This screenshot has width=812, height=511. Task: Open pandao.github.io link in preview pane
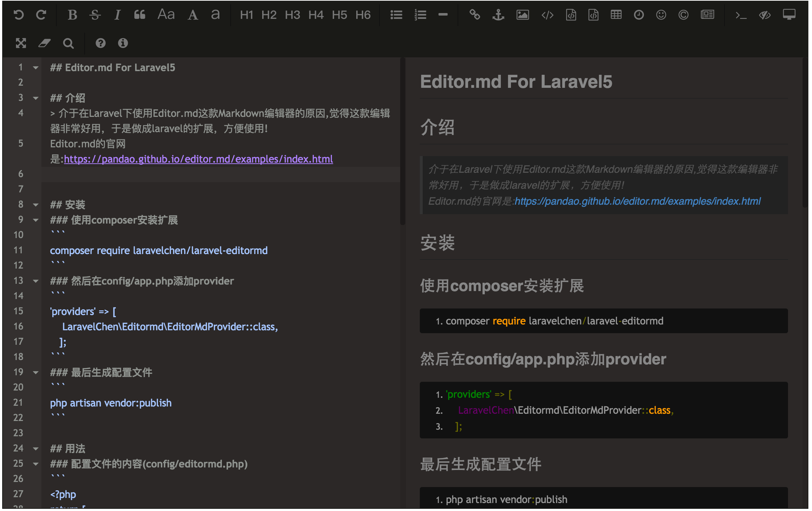tap(637, 201)
